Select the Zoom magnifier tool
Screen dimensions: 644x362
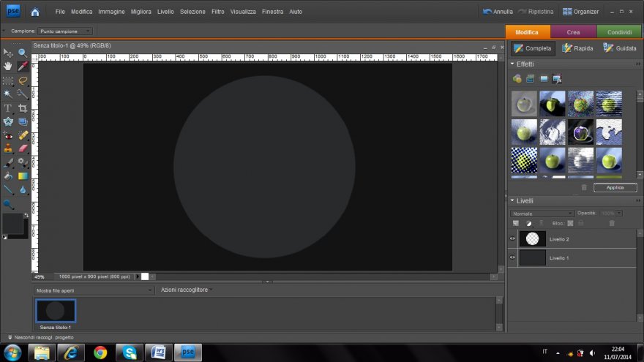(23, 53)
